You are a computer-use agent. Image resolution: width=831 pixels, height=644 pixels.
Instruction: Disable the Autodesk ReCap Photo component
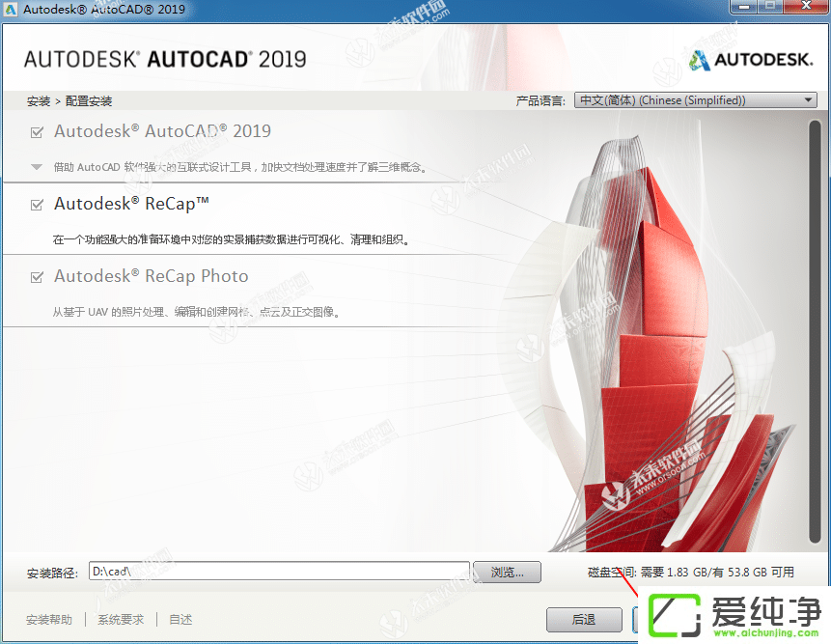[x=36, y=275]
